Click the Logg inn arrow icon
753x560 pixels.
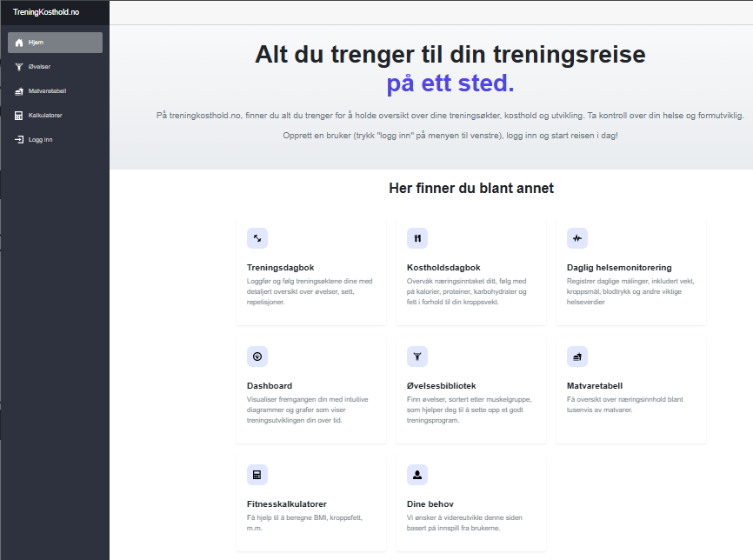click(19, 140)
